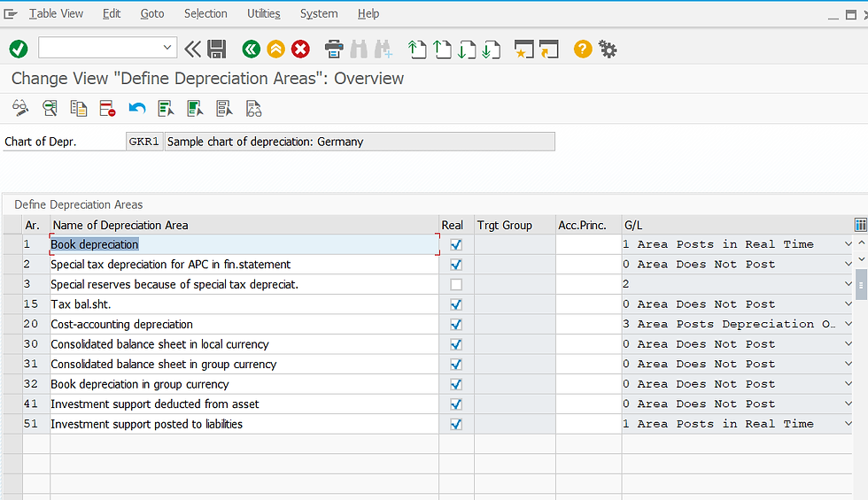Open customize local layout gear icon
Image resolution: width=868 pixels, height=500 pixels.
click(608, 50)
